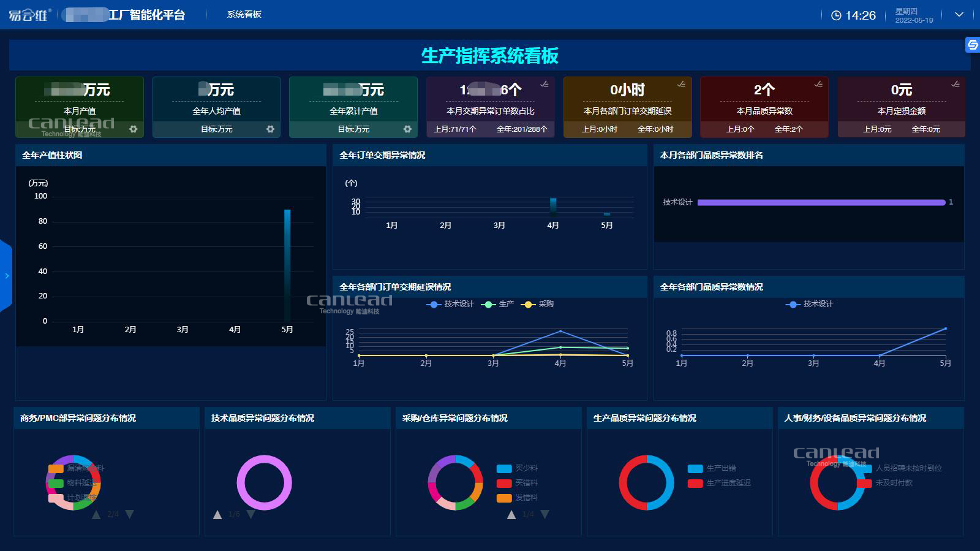Open target settings for 全年累计产值 card
980x551 pixels.
tap(407, 129)
